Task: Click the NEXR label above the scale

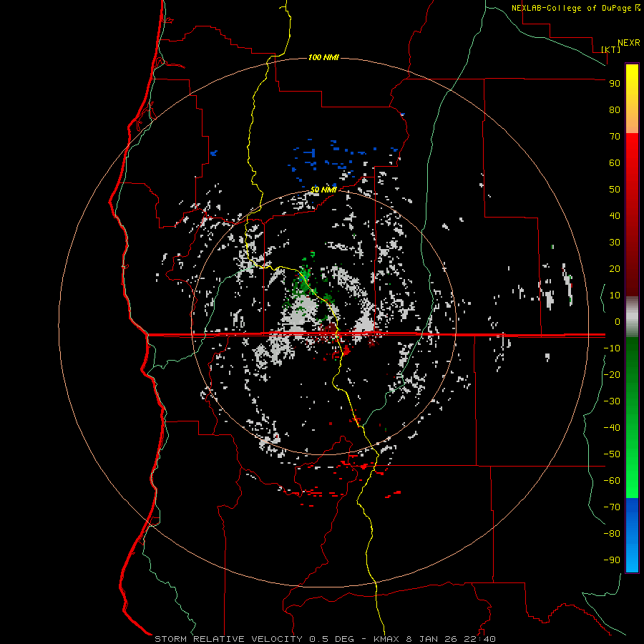Action: point(628,43)
